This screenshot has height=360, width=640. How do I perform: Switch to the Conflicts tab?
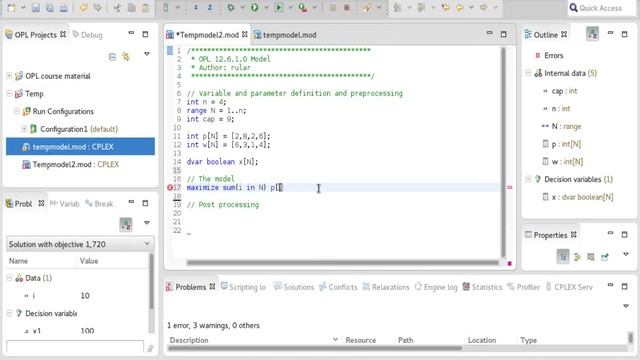click(x=338, y=287)
